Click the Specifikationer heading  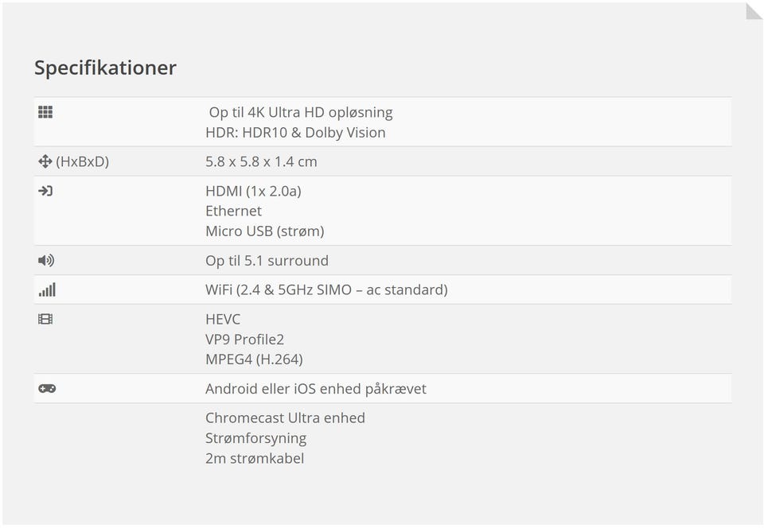tap(105, 68)
